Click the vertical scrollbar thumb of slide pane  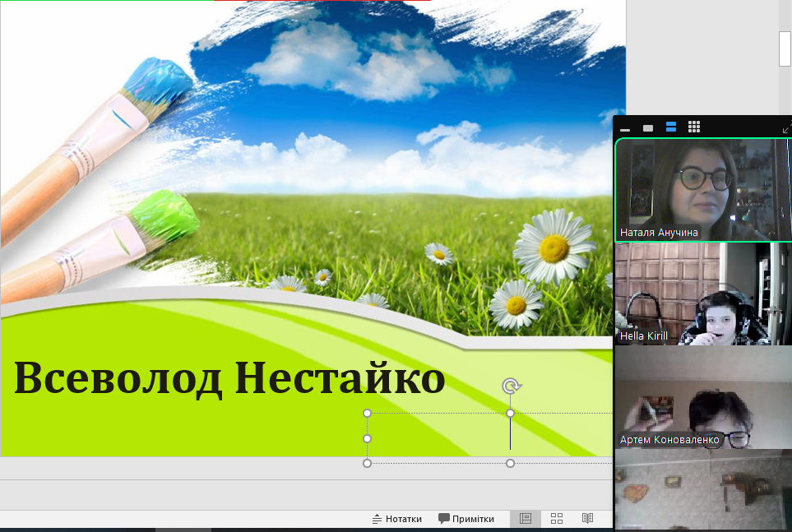point(785,48)
